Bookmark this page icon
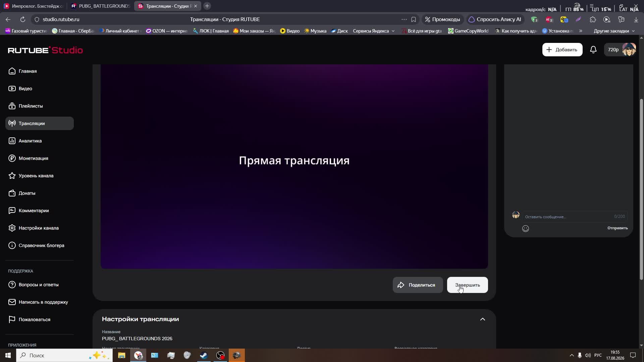 [x=414, y=19]
